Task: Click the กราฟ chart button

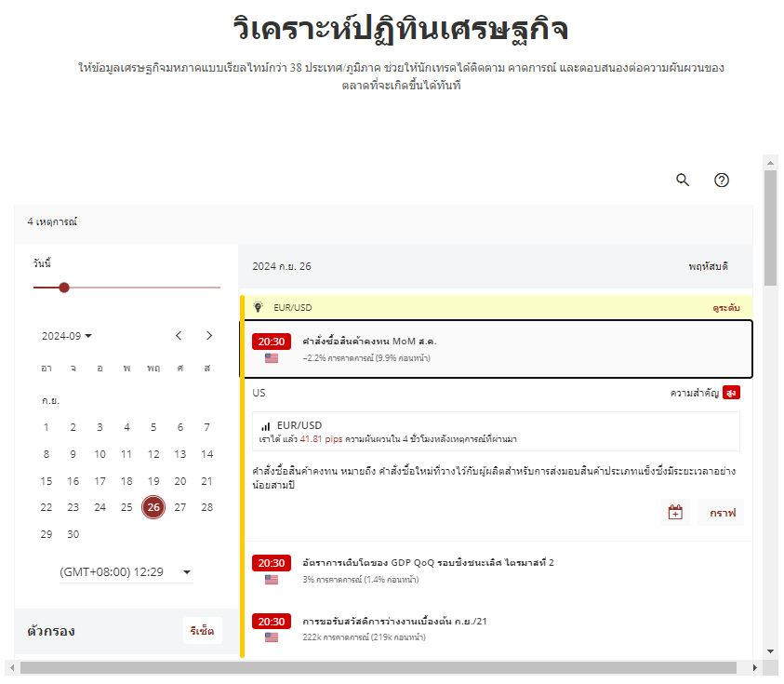Action: pyautogui.click(x=722, y=513)
